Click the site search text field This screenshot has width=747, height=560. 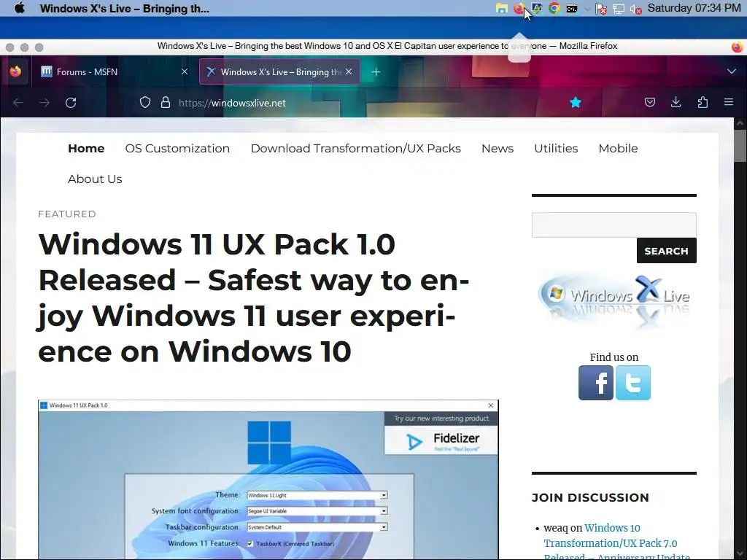click(x=614, y=225)
